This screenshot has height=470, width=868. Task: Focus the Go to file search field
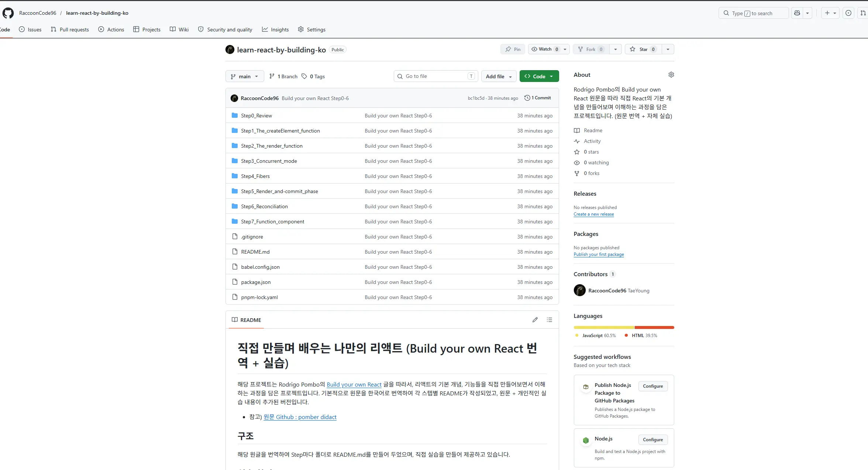click(436, 76)
